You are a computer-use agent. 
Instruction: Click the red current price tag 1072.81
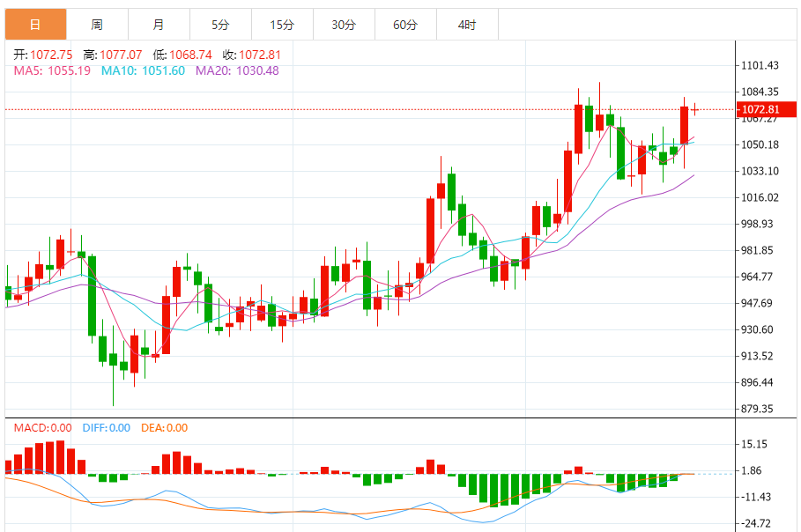pyautogui.click(x=767, y=109)
